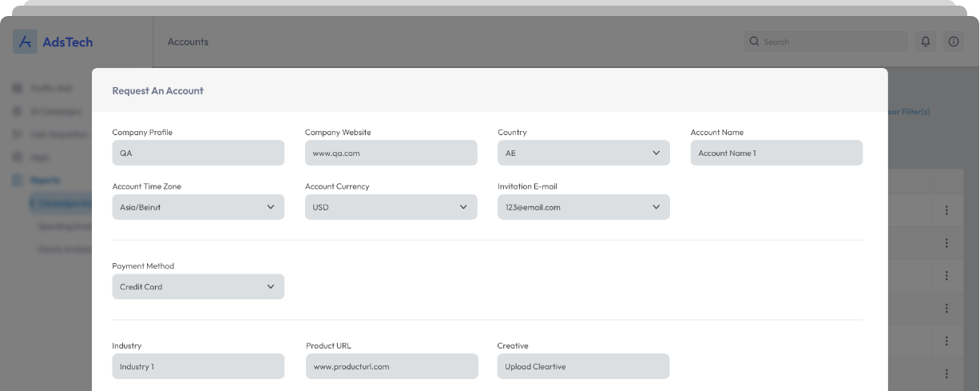Click the Upload Creative field
Viewport: 980px width, 391px height.
[x=582, y=366]
